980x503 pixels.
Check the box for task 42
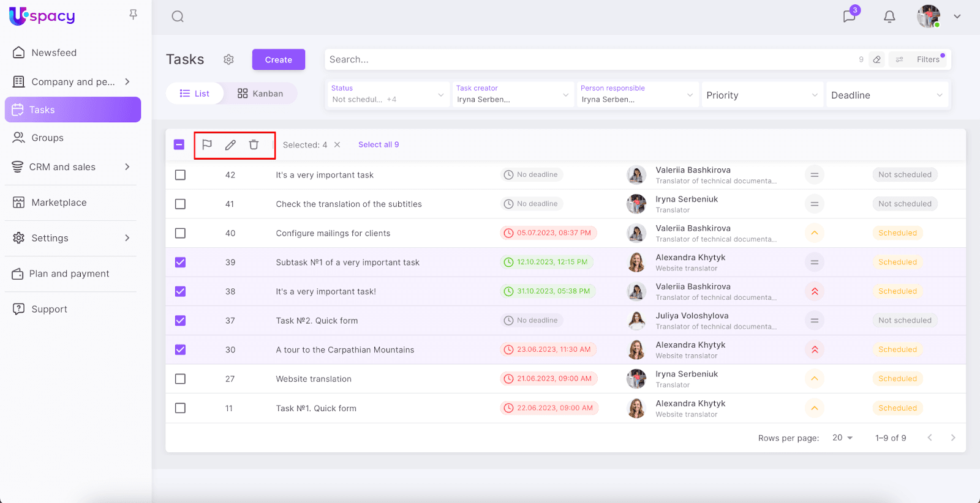(x=180, y=175)
